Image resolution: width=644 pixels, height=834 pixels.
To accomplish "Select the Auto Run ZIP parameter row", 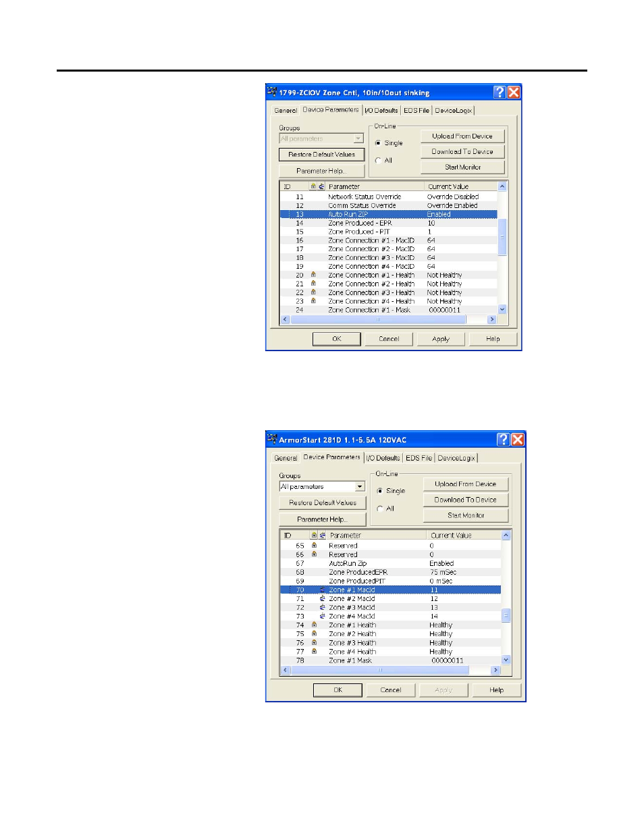I will (389, 214).
